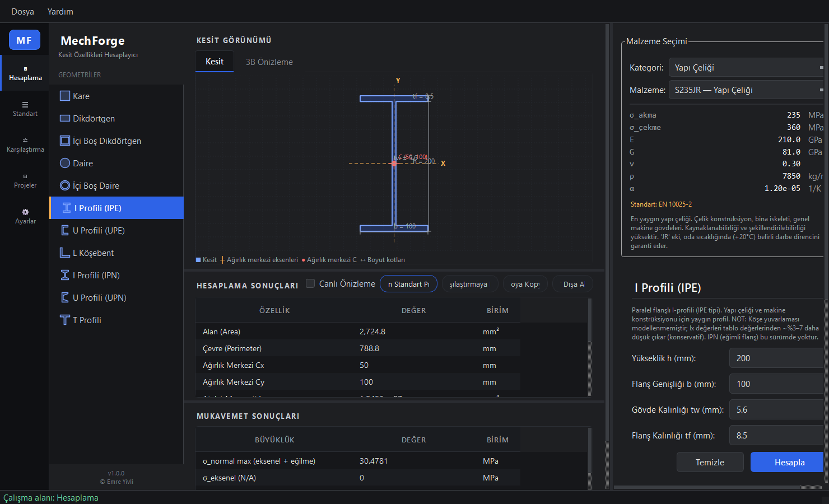Select the I Profili (IPE) icon
Viewport: 829px width, 504px height.
(x=67, y=208)
